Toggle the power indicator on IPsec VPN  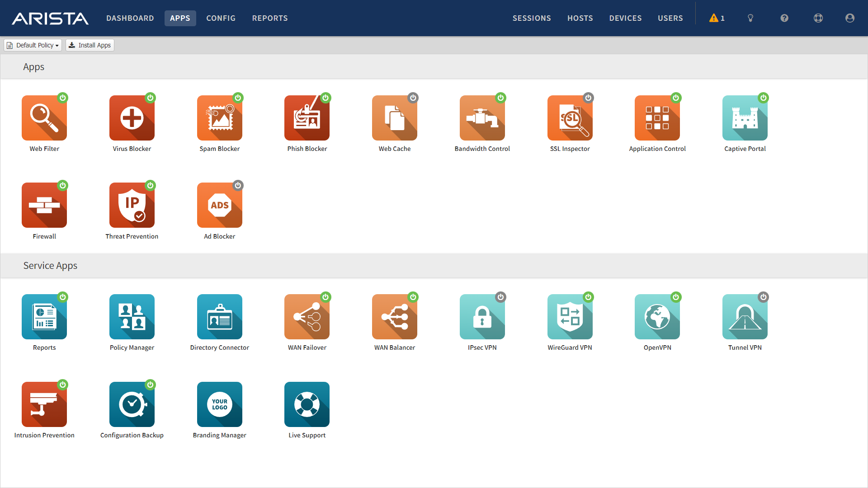[500, 297]
